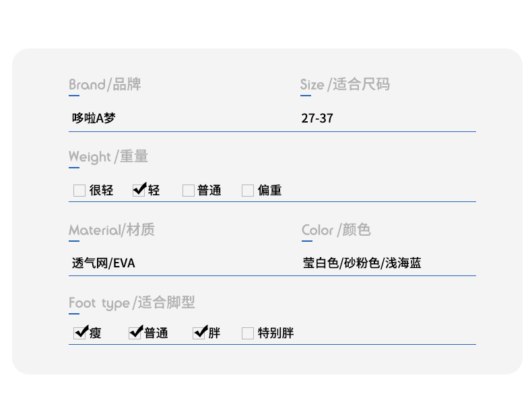Check the 特别胖 foot type checkbox
532x398 pixels.
click(248, 333)
